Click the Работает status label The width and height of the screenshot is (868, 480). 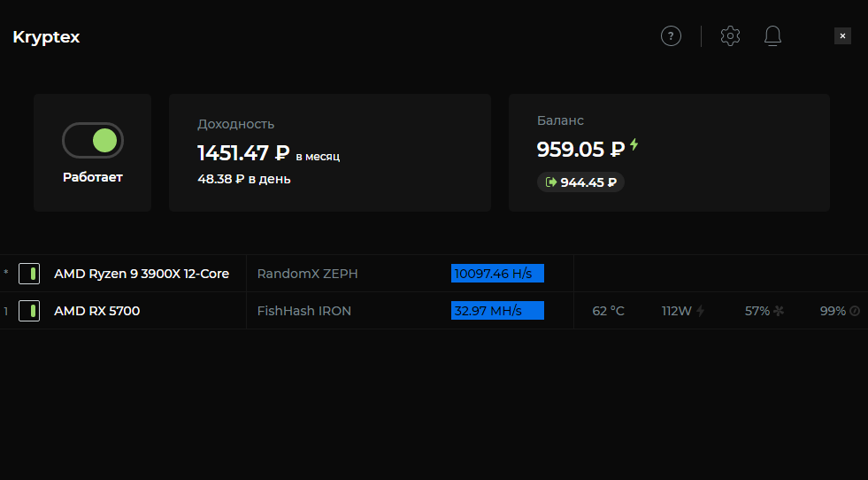[92, 177]
